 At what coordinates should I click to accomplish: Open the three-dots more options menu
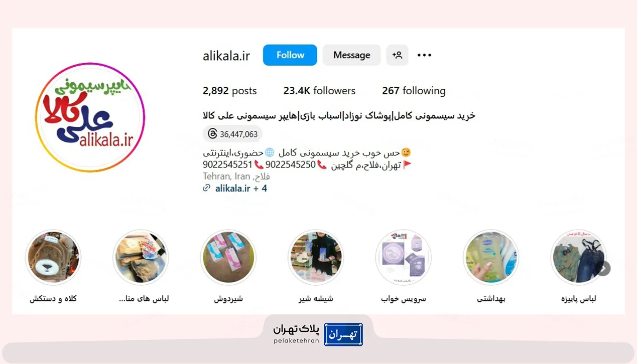click(424, 55)
